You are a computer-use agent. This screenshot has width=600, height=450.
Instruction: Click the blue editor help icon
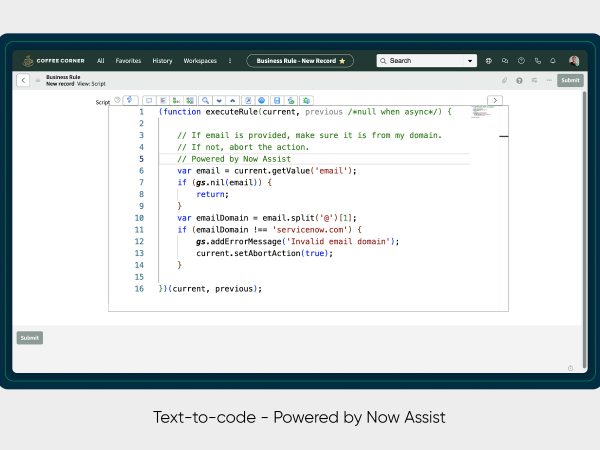click(262, 100)
